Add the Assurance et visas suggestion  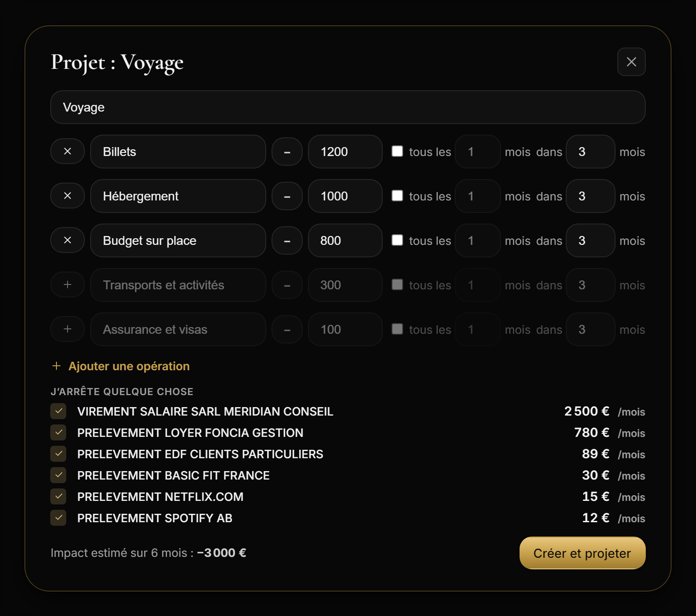(68, 329)
